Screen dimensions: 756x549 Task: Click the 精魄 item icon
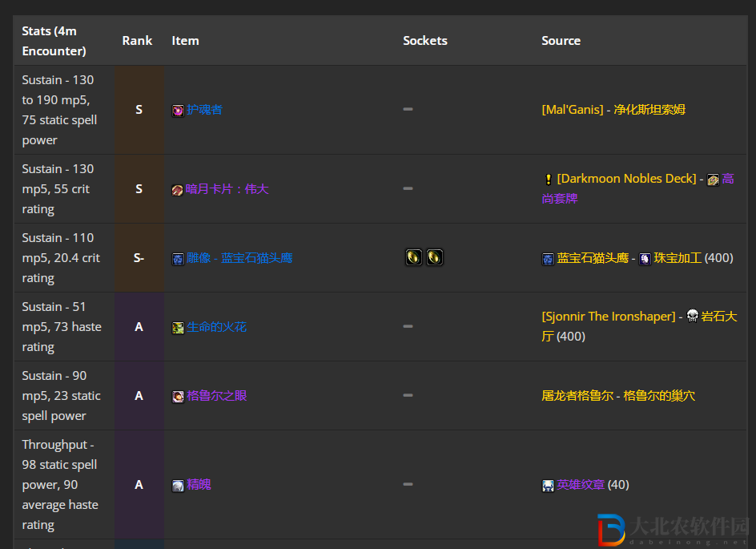pyautogui.click(x=178, y=486)
